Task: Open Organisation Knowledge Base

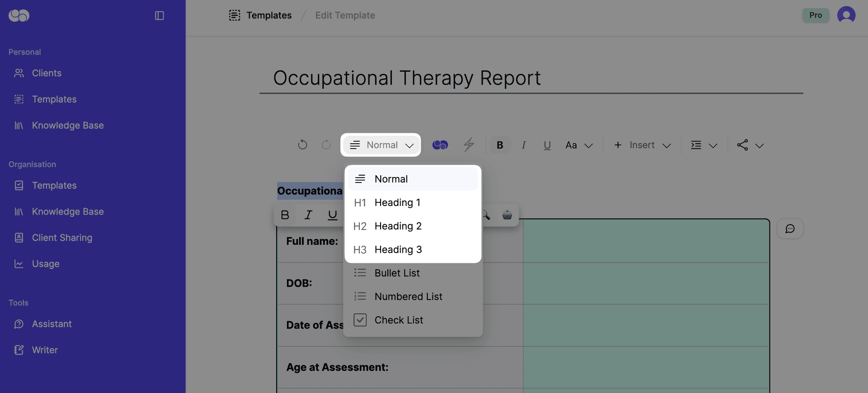Action: pyautogui.click(x=68, y=212)
